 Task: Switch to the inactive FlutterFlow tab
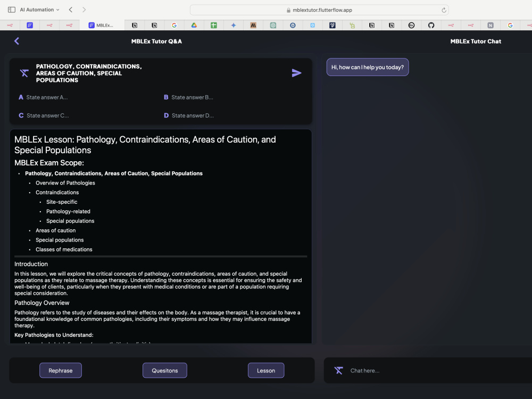pos(30,25)
